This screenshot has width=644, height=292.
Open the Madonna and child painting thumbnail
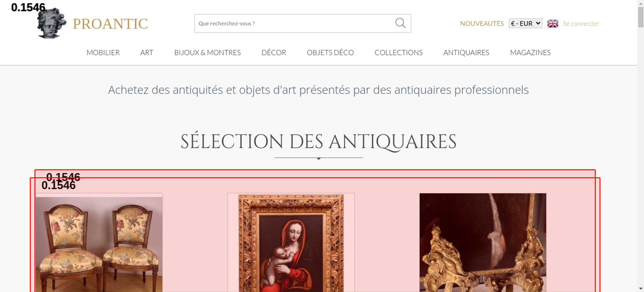coord(291,243)
